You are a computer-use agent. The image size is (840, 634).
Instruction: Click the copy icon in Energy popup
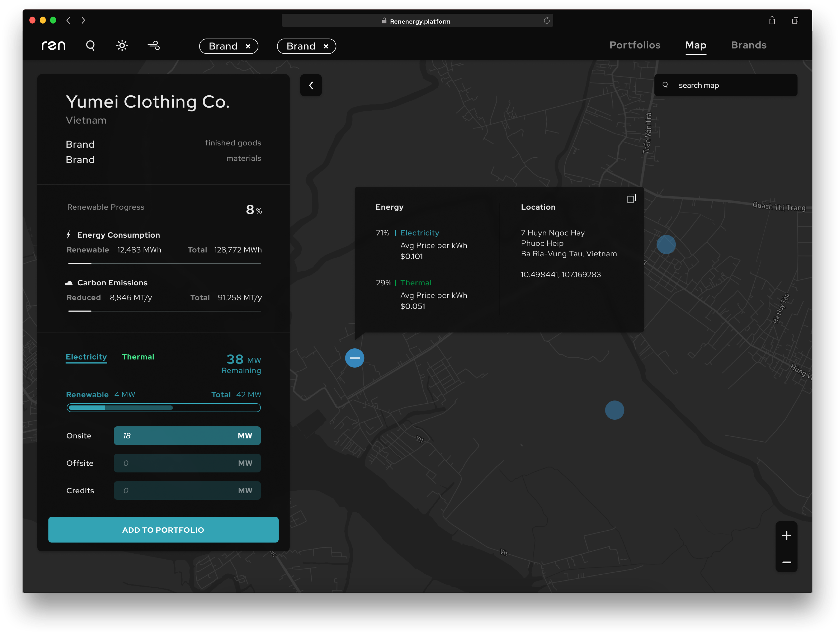coord(631,199)
